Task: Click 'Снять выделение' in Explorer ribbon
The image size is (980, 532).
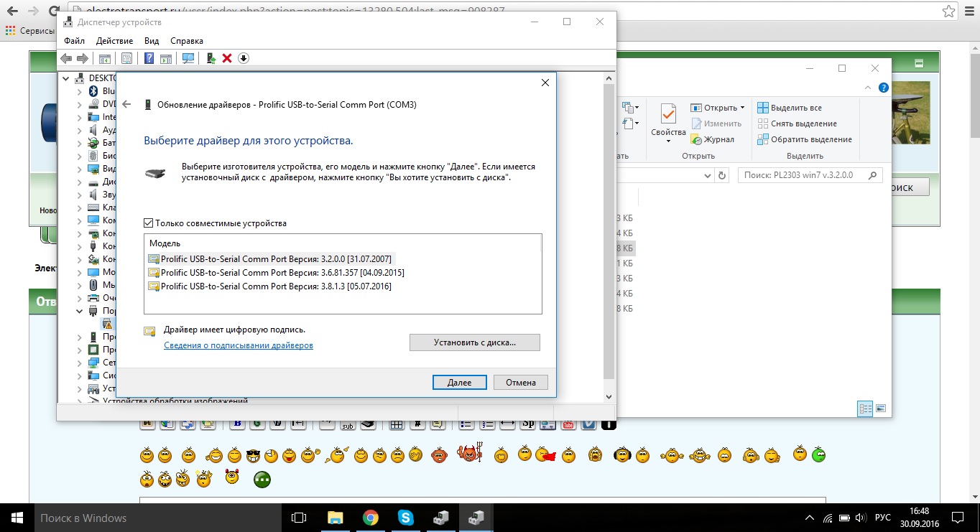Action: tap(797, 123)
